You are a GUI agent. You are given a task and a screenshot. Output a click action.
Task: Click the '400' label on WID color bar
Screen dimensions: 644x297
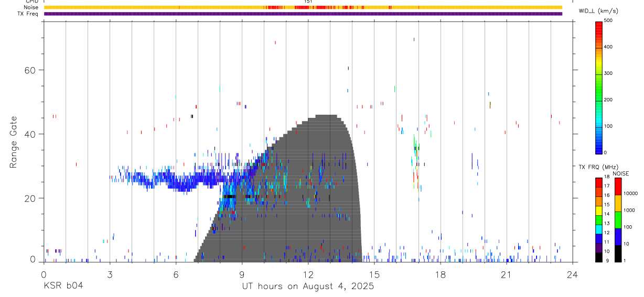[x=609, y=47]
